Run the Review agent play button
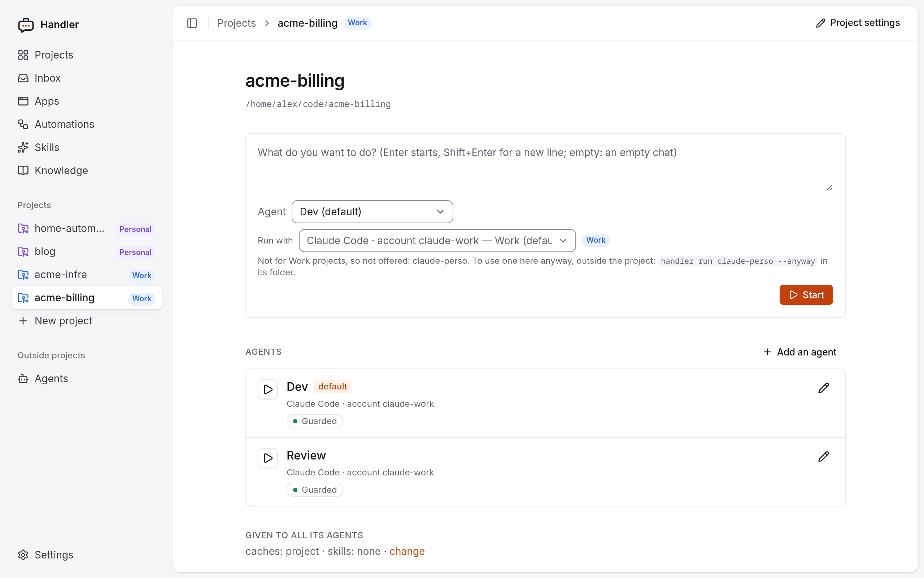Image resolution: width=924 pixels, height=578 pixels. [268, 458]
